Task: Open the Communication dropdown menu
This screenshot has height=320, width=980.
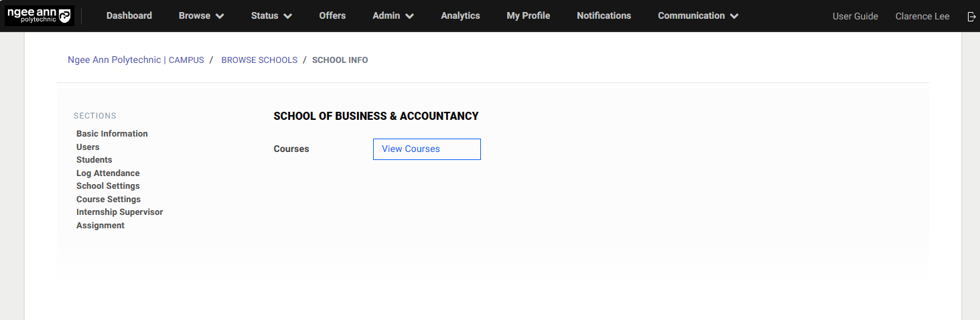Action: pos(698,15)
